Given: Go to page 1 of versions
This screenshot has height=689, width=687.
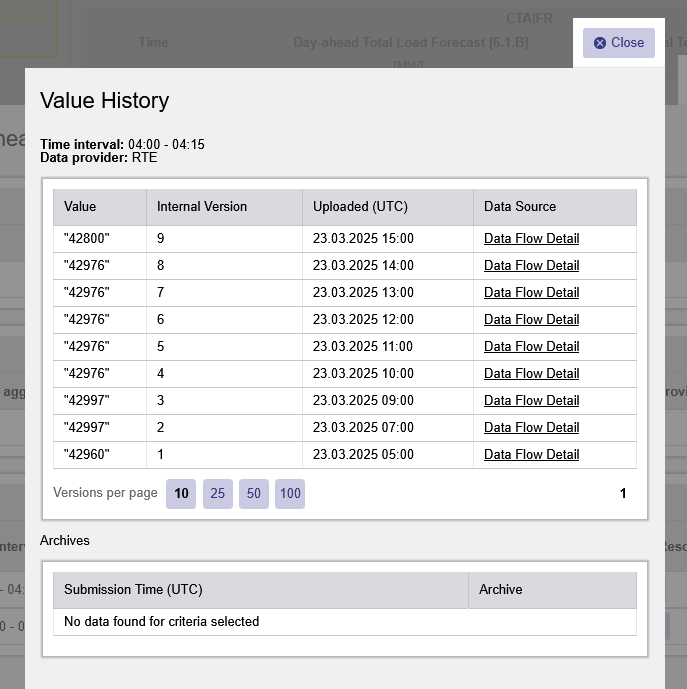Looking at the screenshot, I should (623, 493).
